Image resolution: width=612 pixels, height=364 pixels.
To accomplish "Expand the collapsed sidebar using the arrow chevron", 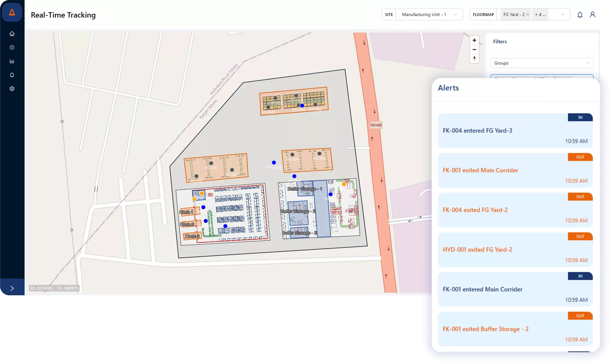I will [12, 288].
